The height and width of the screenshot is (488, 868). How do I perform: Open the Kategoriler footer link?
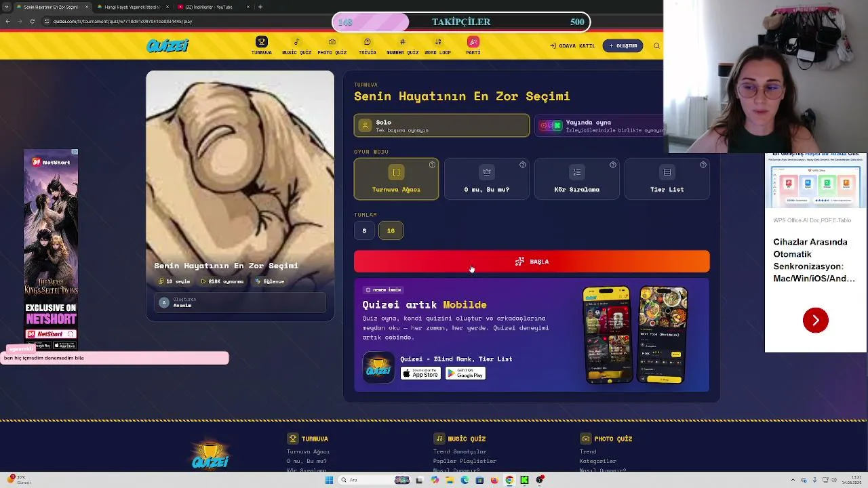598,461
